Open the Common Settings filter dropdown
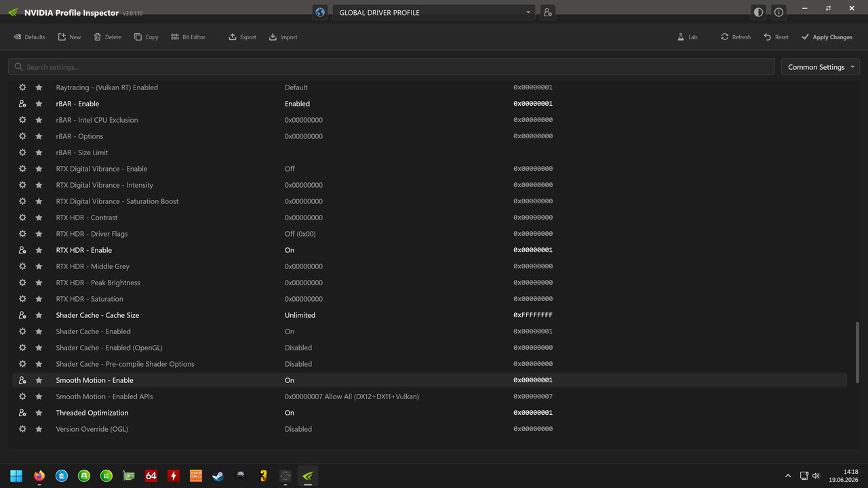Screen dimensions: 868x488 (x=821, y=67)
